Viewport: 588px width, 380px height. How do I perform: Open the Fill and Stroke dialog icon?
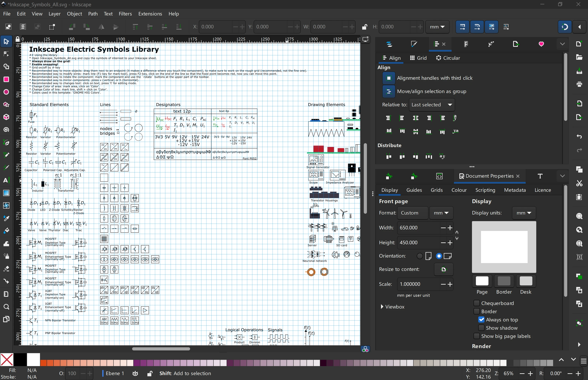click(414, 44)
